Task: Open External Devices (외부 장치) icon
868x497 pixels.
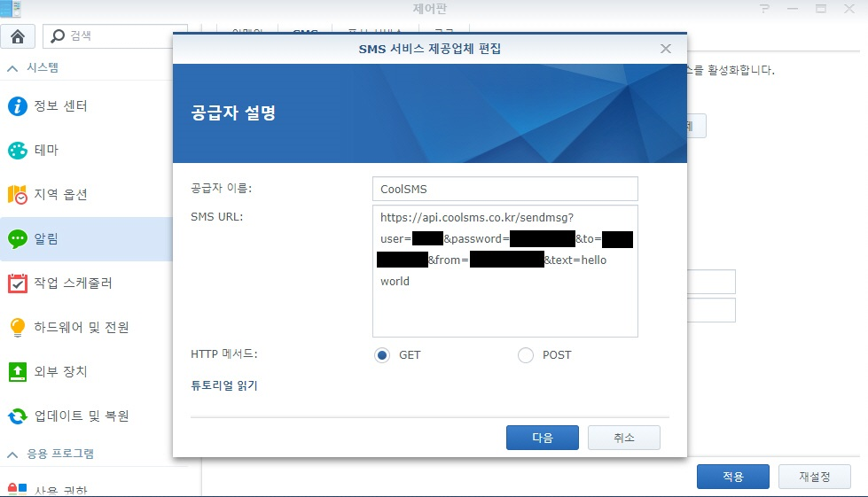Action: pos(18,371)
